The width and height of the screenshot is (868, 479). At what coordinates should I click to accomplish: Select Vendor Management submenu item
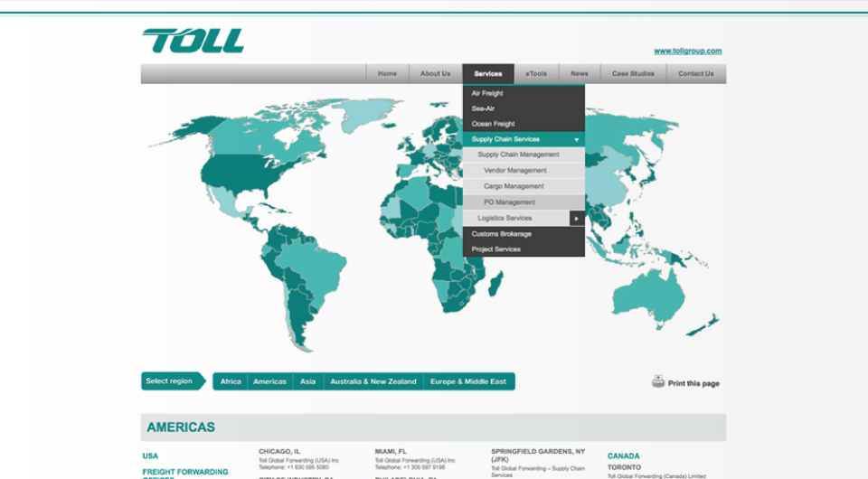coord(524,170)
